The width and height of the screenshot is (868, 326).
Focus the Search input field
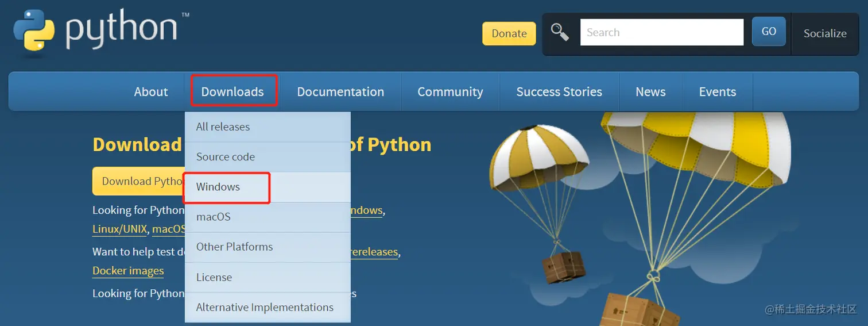[662, 32]
